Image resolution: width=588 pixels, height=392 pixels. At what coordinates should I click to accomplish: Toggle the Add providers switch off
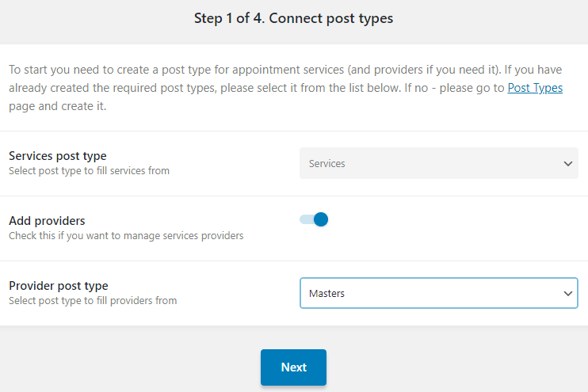point(314,219)
